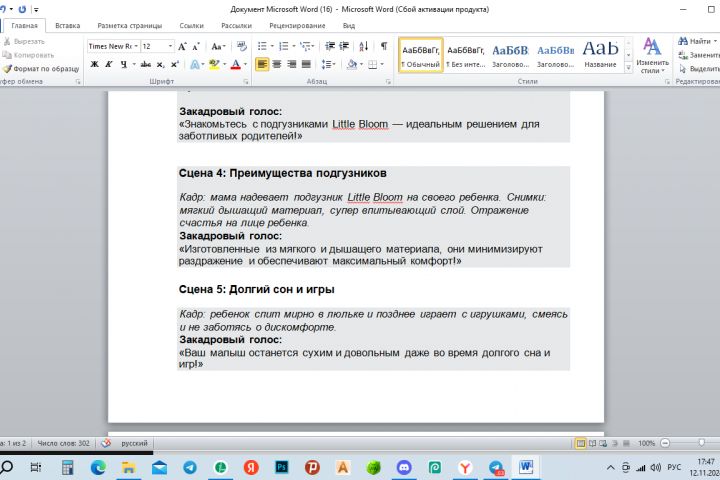The width and height of the screenshot is (720, 480).
Task: Open Discord from the taskbar
Action: [x=404, y=468]
